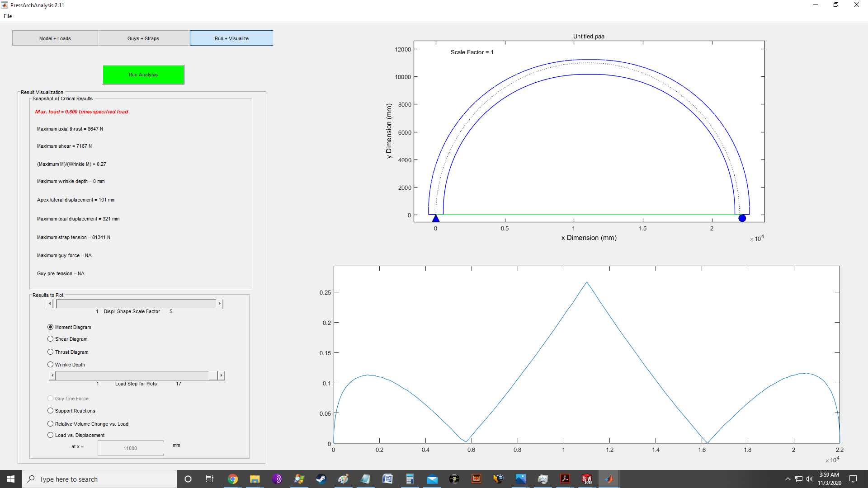Switch to the Model + Loads tab
This screenshot has height=488, width=868.
[x=55, y=38]
